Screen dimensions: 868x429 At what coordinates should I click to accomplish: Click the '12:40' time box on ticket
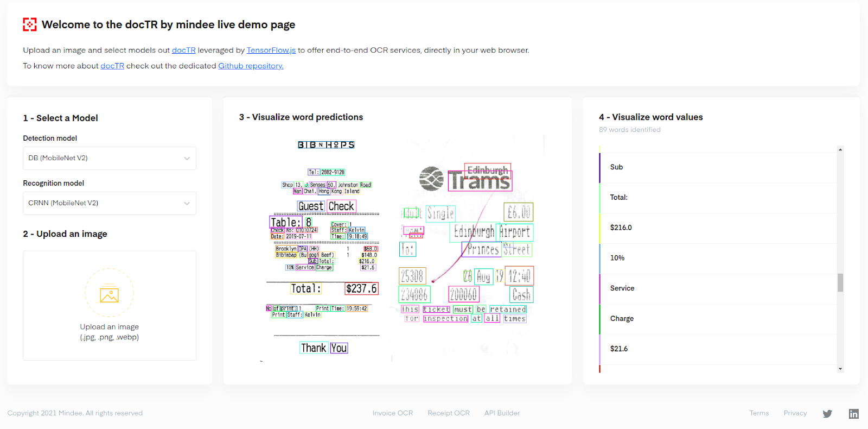click(520, 276)
